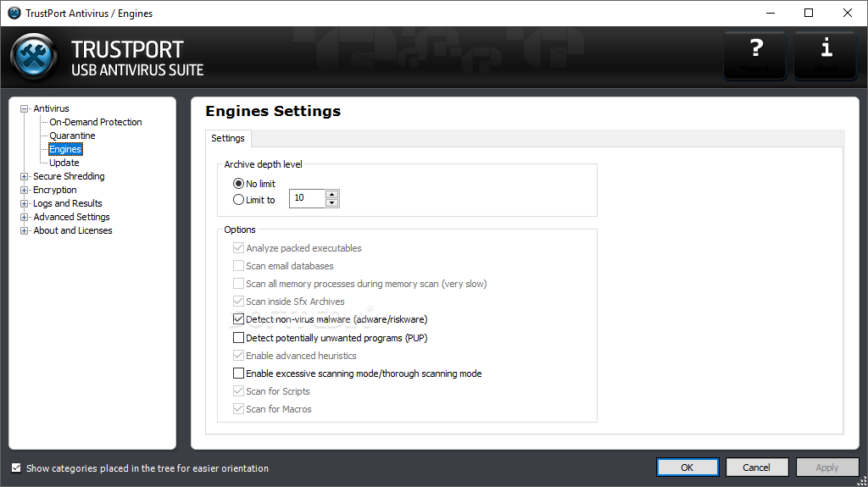This screenshot has height=487, width=868.
Task: Toggle Scan inside Sfx Archives checkbox
Action: tap(238, 301)
